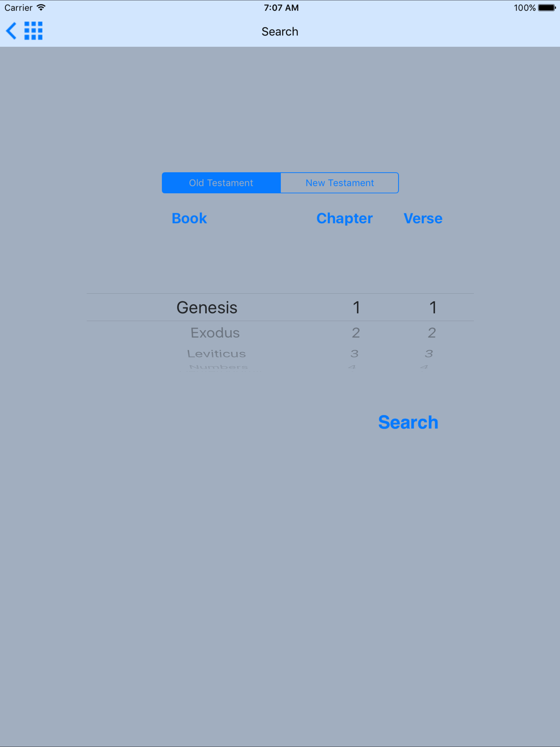Switch to New Testament segment
The image size is (560, 747).
coord(339,183)
